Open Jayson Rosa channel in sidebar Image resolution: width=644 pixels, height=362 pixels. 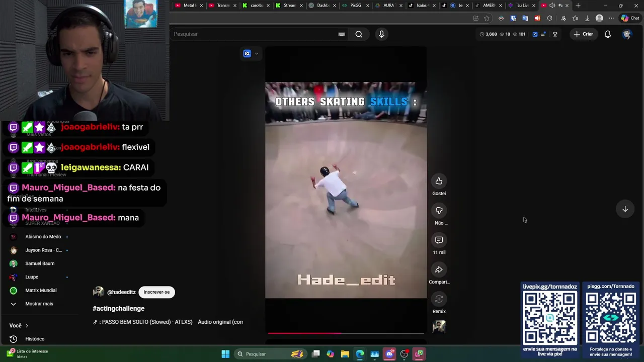tap(43, 250)
